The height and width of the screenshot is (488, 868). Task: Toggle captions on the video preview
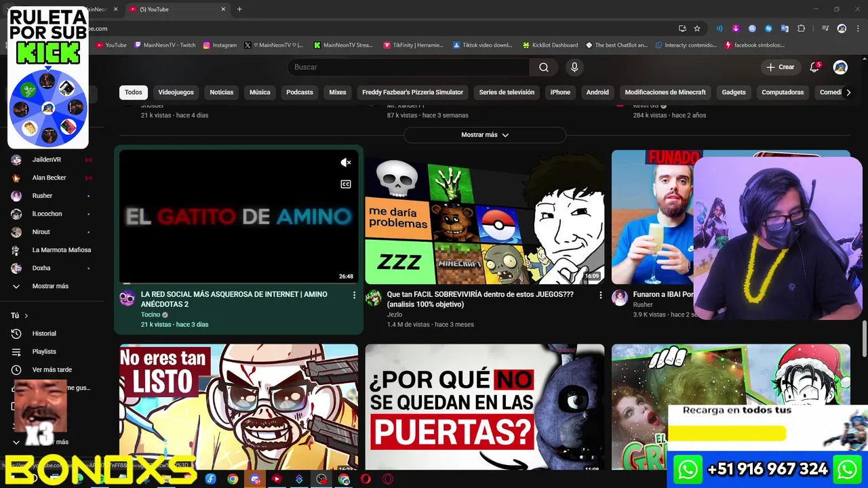tap(346, 184)
